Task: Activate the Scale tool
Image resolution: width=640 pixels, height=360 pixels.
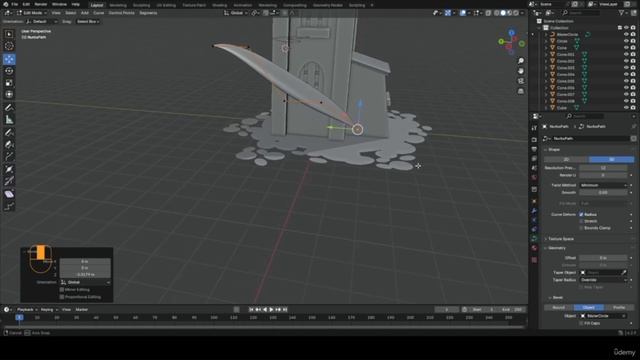Action: pyautogui.click(x=9, y=83)
